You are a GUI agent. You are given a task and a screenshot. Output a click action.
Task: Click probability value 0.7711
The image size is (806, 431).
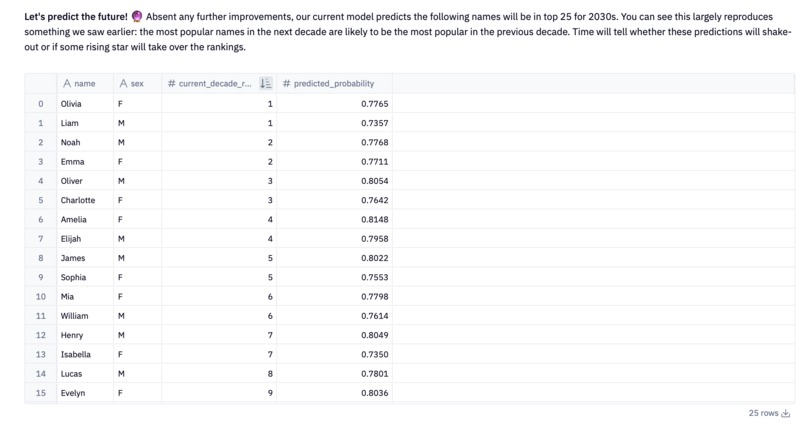(375, 161)
